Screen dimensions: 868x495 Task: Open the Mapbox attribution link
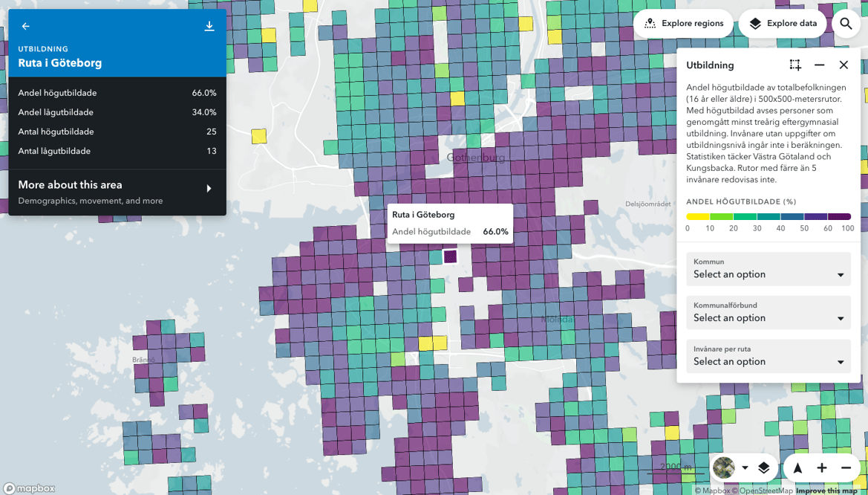coord(713,491)
